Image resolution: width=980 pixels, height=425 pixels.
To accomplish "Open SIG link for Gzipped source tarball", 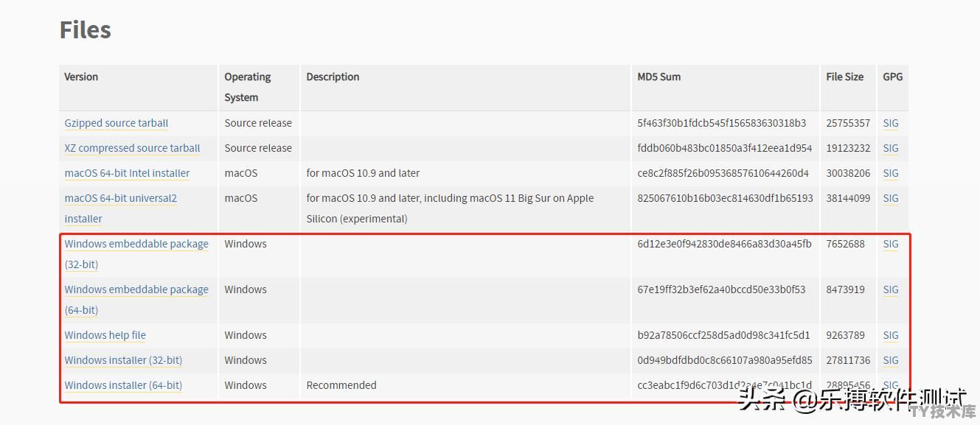I will 891,123.
